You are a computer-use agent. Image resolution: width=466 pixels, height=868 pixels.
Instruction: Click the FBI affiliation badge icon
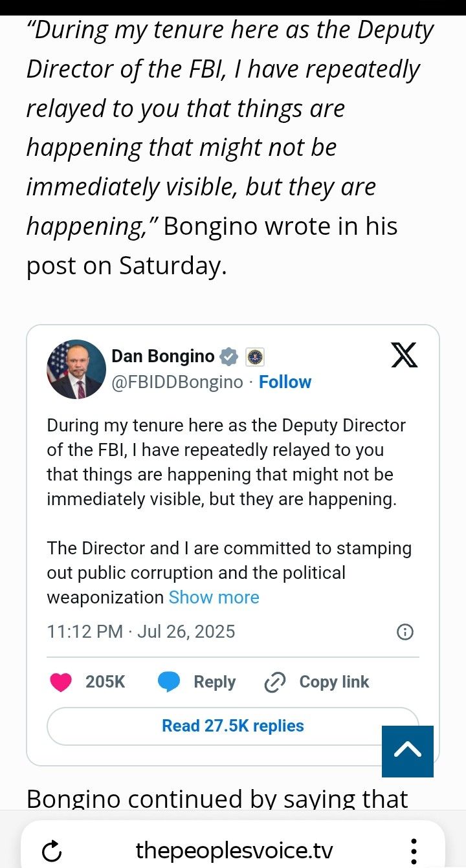coord(254,356)
